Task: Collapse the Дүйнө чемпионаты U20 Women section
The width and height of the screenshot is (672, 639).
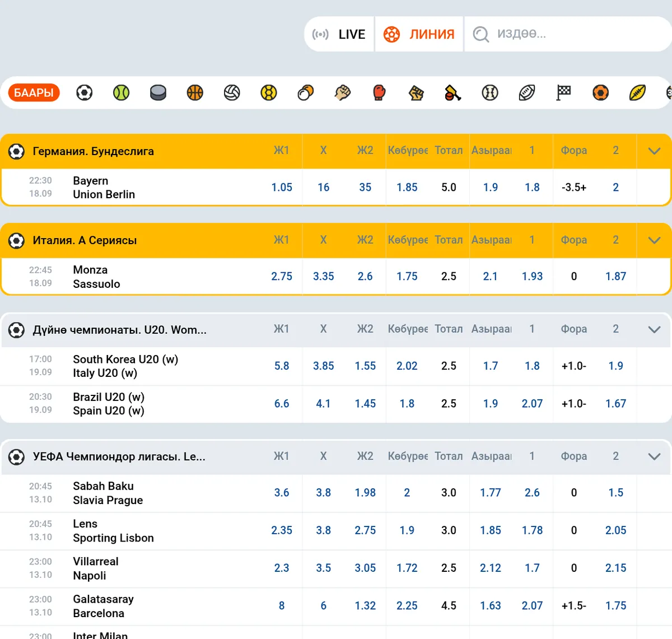Action: pyautogui.click(x=654, y=329)
